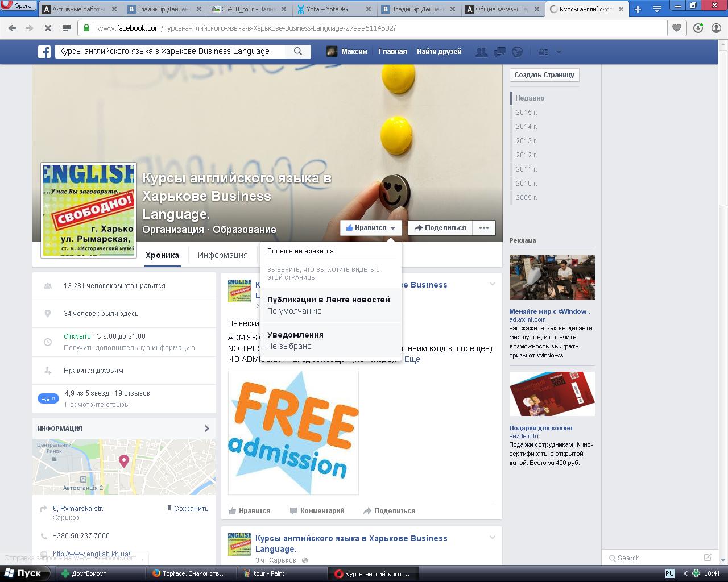
Task: Open 'Посмотрите отзывы' reviews link
Action: [97, 405]
